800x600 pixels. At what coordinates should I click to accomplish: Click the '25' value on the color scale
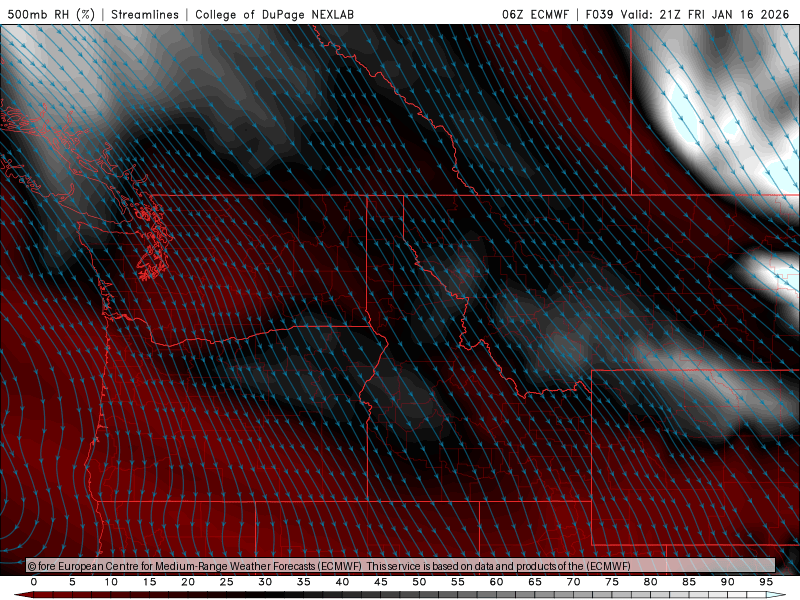tap(227, 582)
